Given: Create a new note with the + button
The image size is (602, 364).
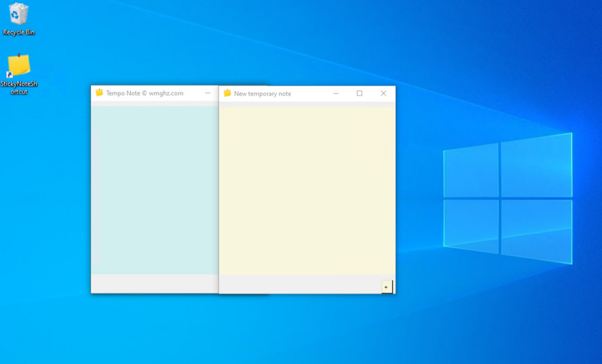Looking at the screenshot, I should pos(386,286).
